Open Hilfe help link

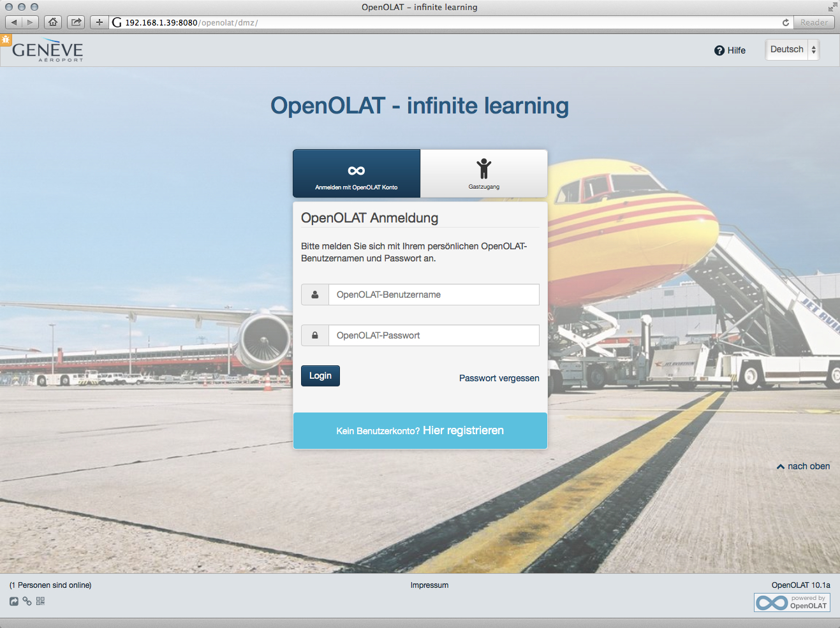[x=730, y=50]
